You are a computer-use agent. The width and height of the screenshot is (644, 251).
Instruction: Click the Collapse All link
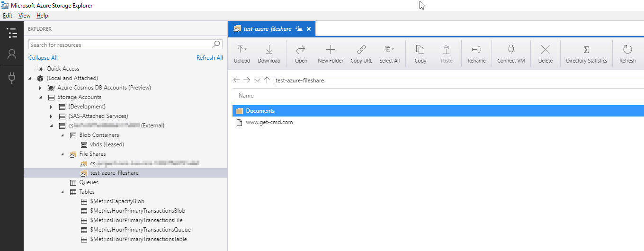click(x=43, y=58)
